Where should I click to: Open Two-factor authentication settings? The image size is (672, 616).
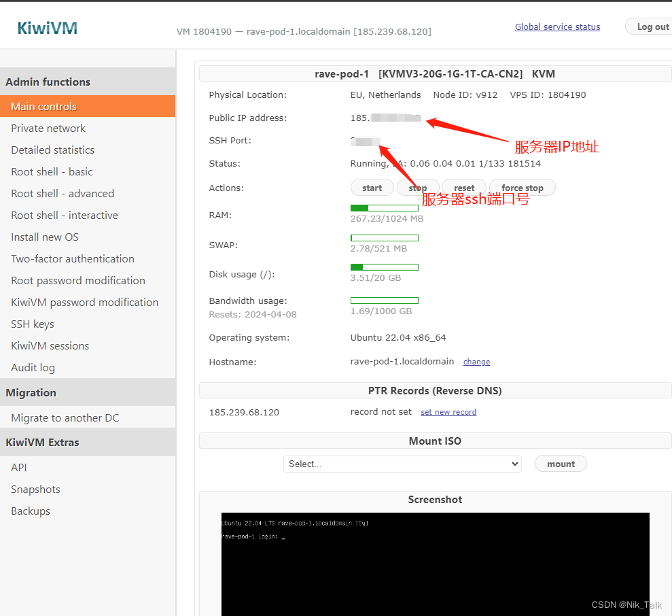click(73, 258)
